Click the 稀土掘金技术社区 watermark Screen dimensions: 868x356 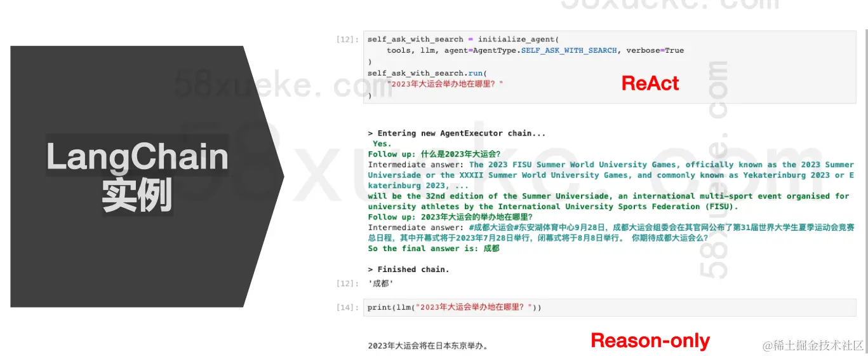(813, 345)
